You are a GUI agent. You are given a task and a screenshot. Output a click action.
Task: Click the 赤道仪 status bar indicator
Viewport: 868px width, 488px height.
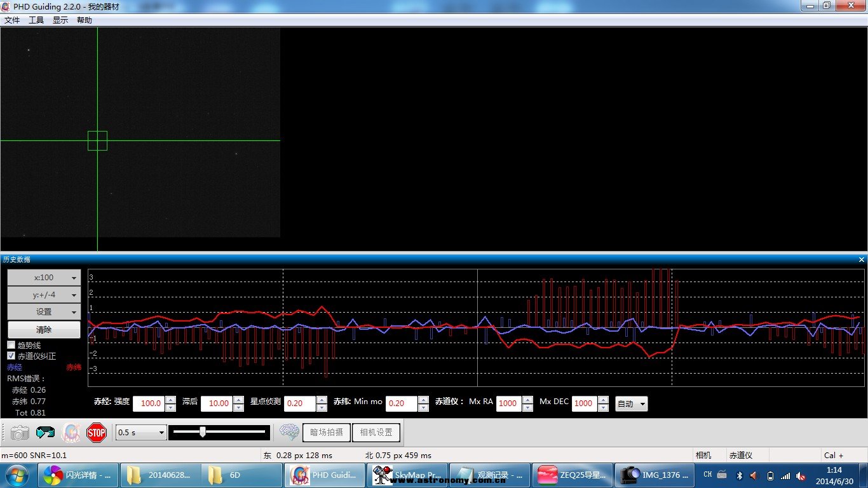tap(741, 455)
